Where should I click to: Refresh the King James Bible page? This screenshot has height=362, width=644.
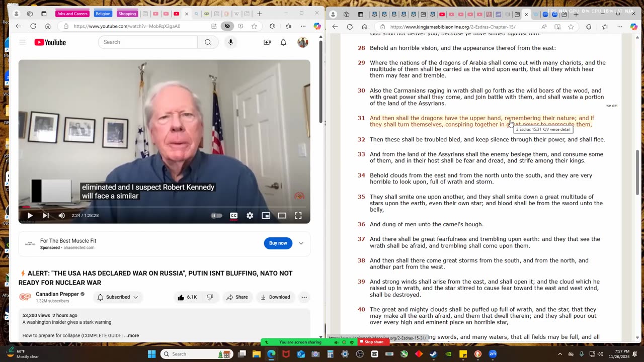[x=350, y=27]
